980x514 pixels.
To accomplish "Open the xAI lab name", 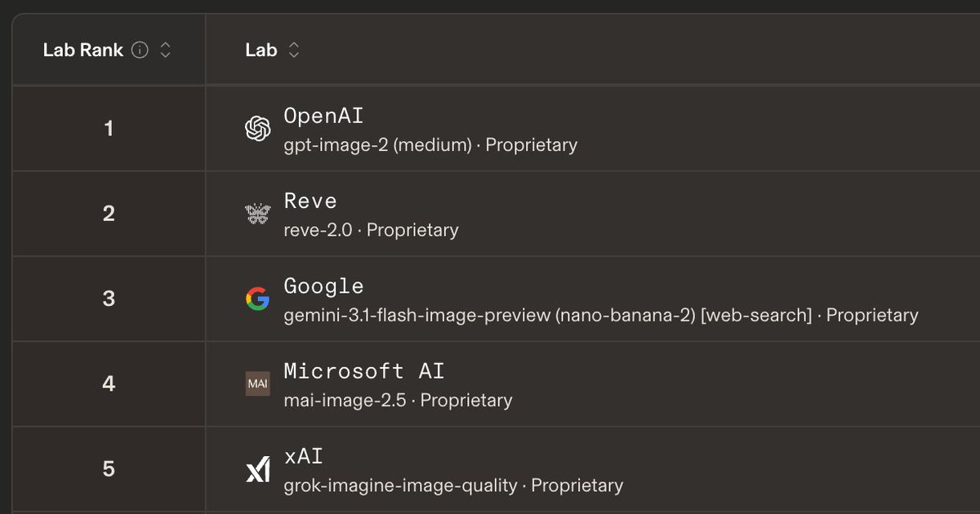I will (304, 456).
